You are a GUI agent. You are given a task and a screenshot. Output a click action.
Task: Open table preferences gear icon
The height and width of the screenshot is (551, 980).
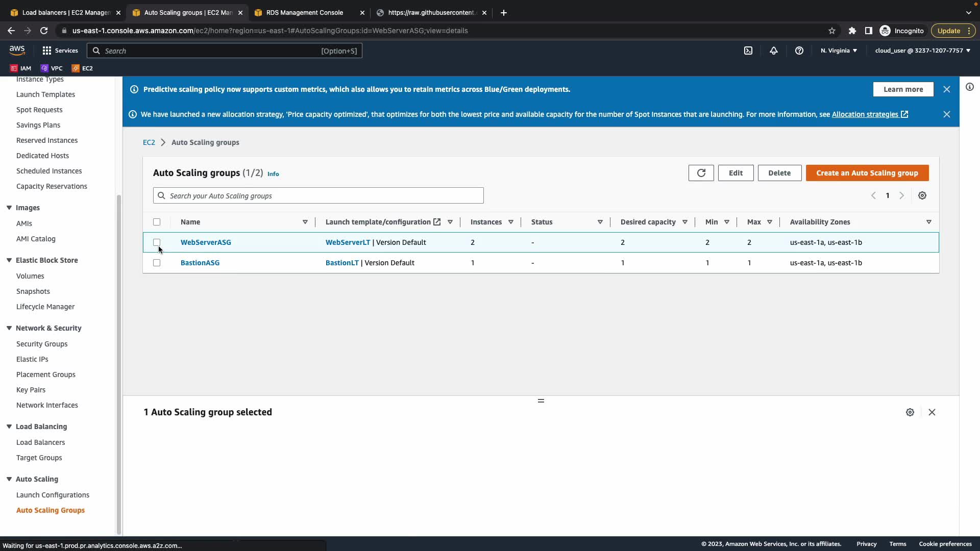[x=922, y=195]
